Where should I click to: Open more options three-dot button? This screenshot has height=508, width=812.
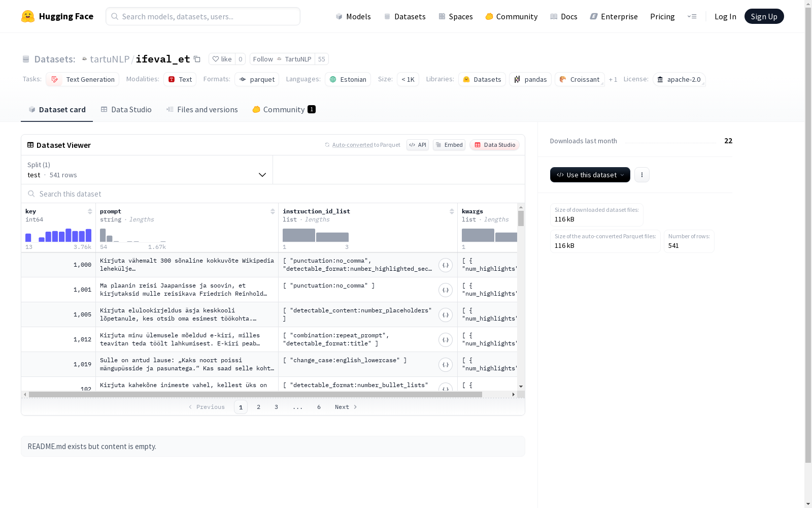coord(642,175)
